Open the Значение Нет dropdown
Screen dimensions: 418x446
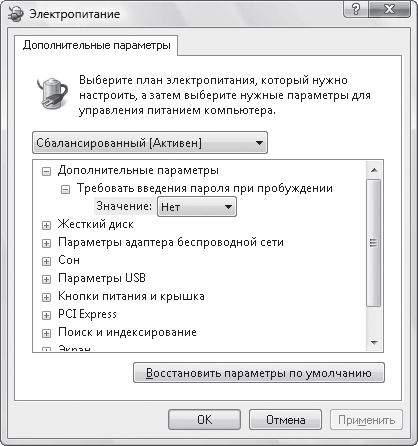click(197, 207)
